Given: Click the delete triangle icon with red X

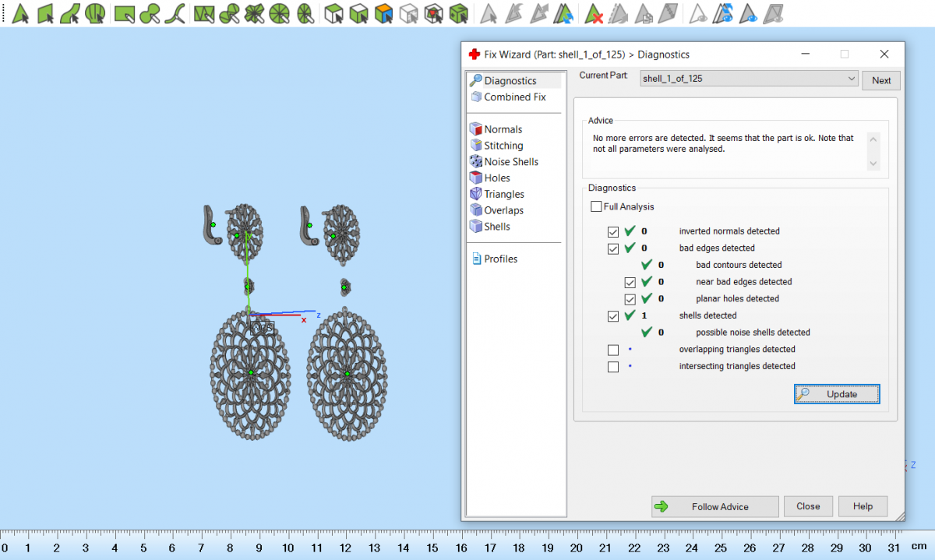Looking at the screenshot, I should pyautogui.click(x=595, y=13).
